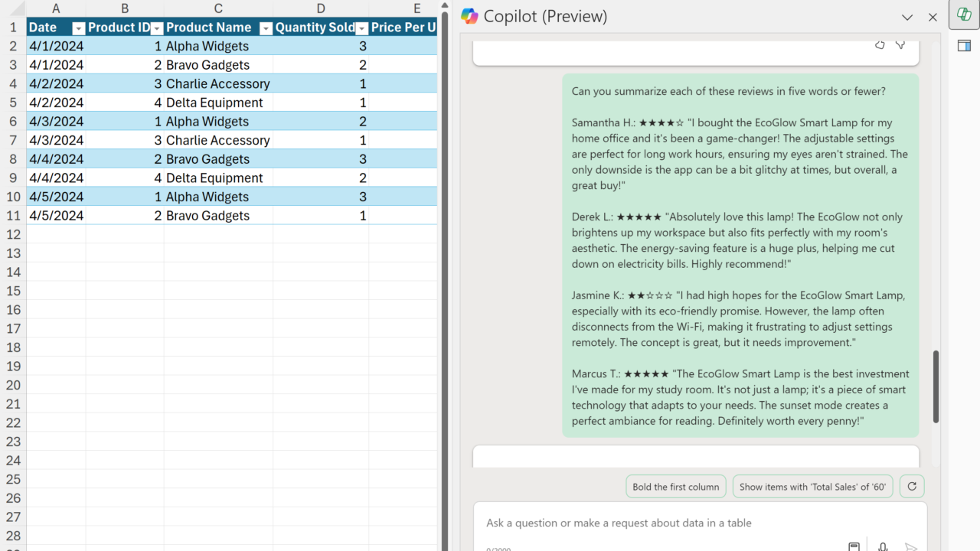Click the 'Price Per U' header cell

tap(403, 28)
